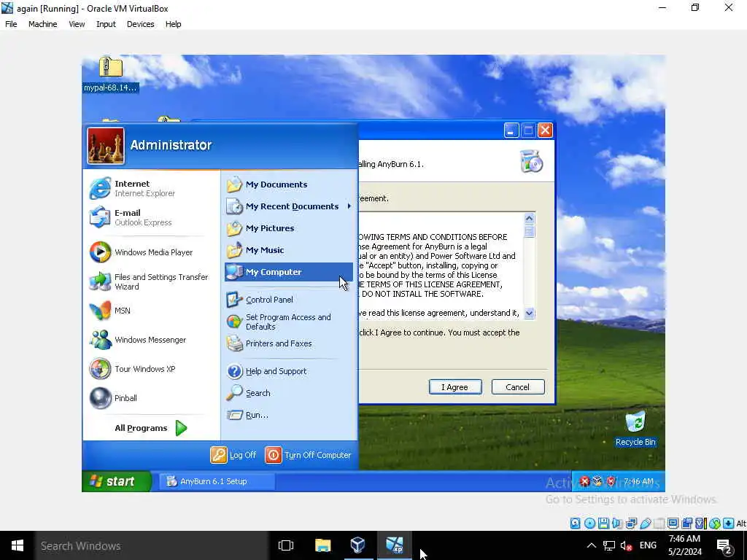Open Windows notification center
Image resolution: width=747 pixels, height=560 pixels.
coord(724,546)
